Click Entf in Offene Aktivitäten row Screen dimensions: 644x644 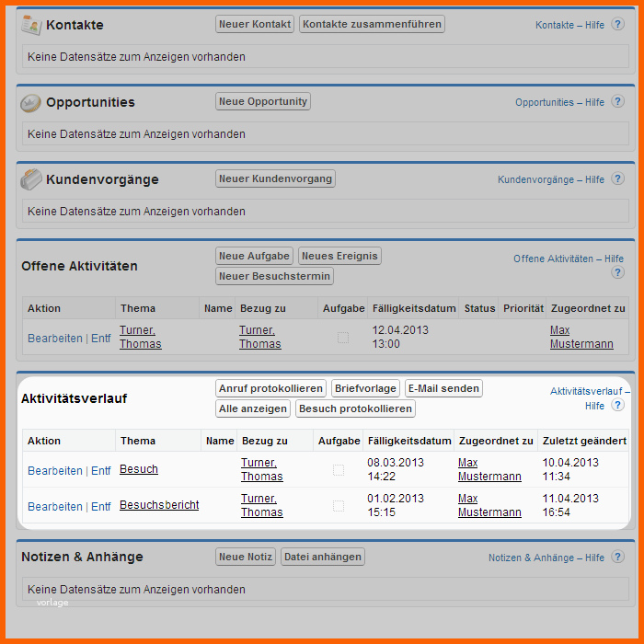click(x=100, y=339)
